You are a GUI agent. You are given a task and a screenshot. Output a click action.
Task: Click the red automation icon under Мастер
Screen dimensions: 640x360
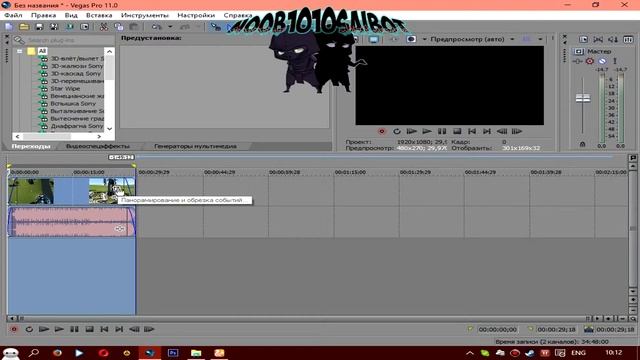590,61
